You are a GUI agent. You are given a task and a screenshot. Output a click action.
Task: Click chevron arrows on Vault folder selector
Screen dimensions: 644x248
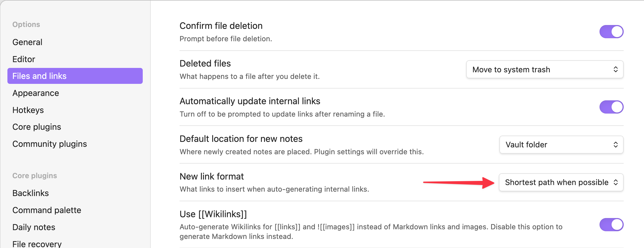pos(616,145)
